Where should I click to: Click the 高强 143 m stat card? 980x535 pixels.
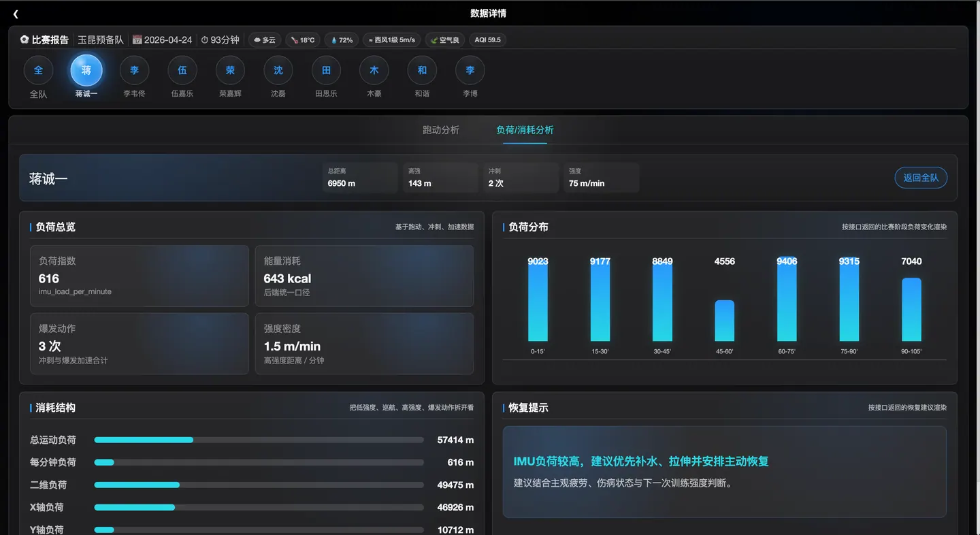click(440, 178)
